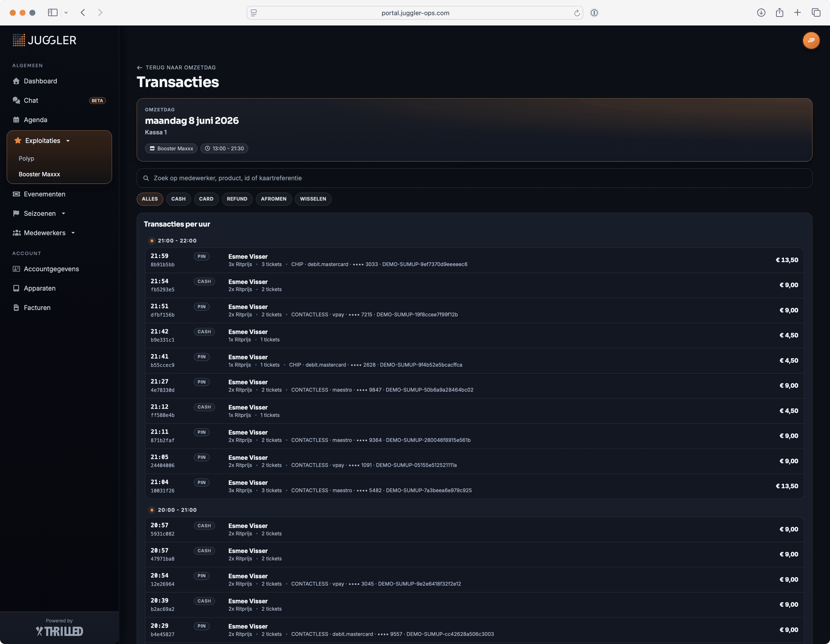Click the privacy shield icon by the address bar
This screenshot has width=830, height=644.
(x=594, y=13)
